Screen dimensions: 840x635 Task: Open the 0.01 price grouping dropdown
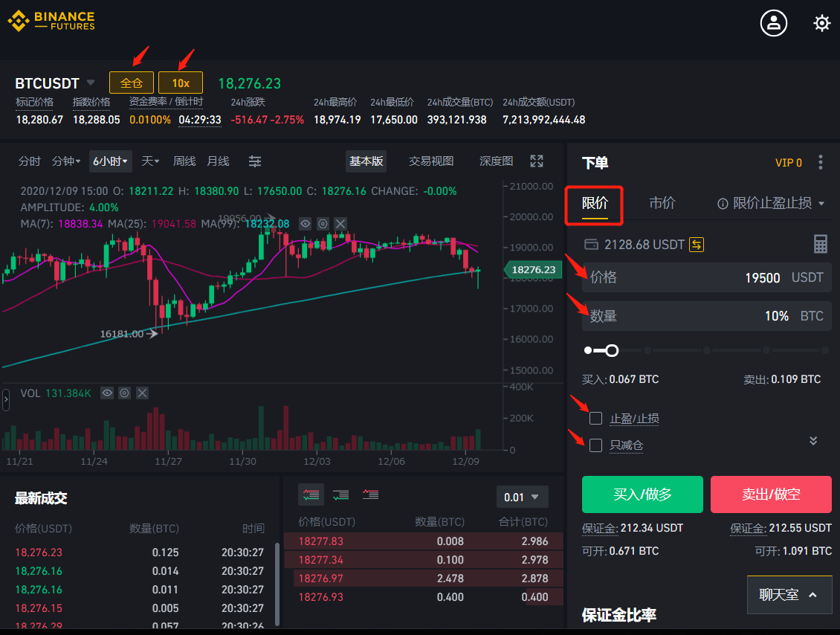(523, 497)
